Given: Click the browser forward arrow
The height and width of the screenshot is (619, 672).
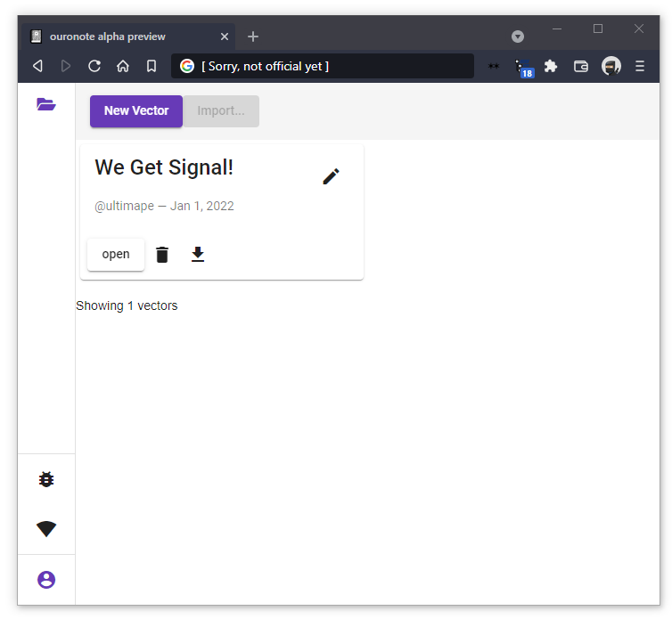Looking at the screenshot, I should pos(66,66).
